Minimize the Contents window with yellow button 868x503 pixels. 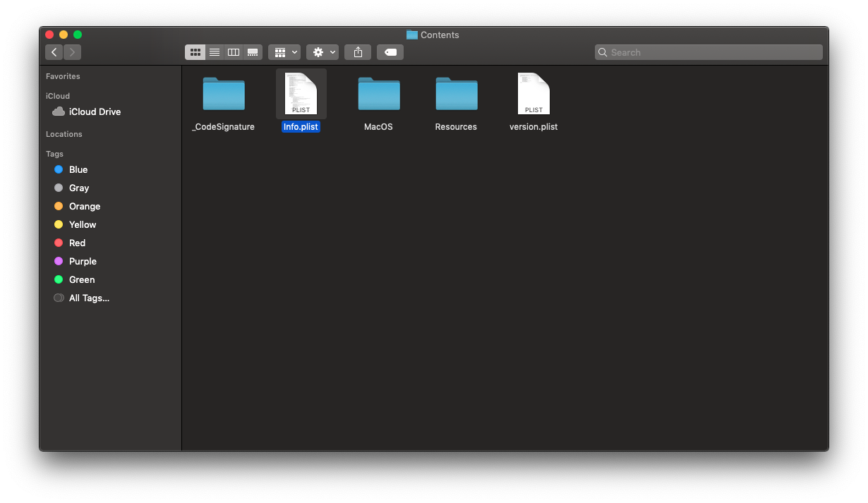point(64,35)
